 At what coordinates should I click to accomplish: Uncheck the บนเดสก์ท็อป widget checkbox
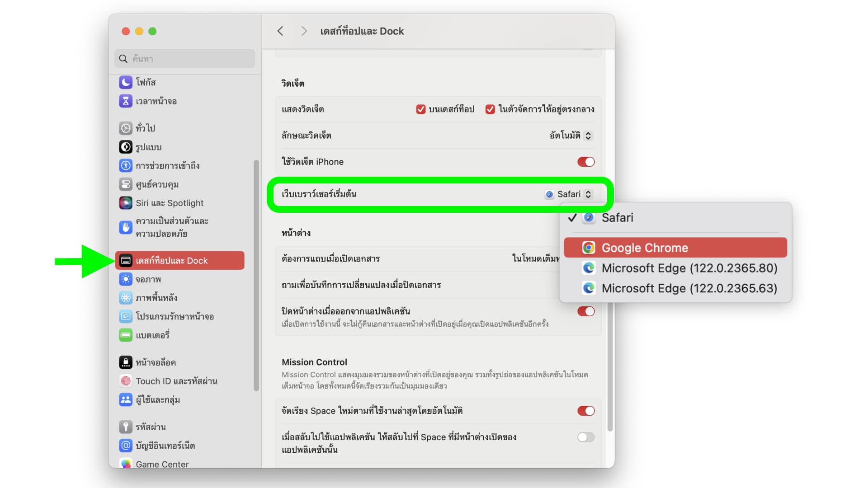(x=421, y=109)
